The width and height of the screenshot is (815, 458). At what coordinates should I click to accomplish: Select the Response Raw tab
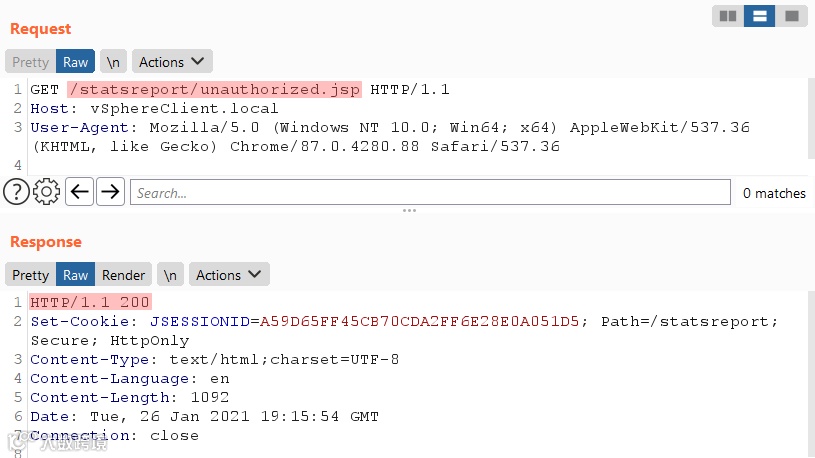(75, 274)
